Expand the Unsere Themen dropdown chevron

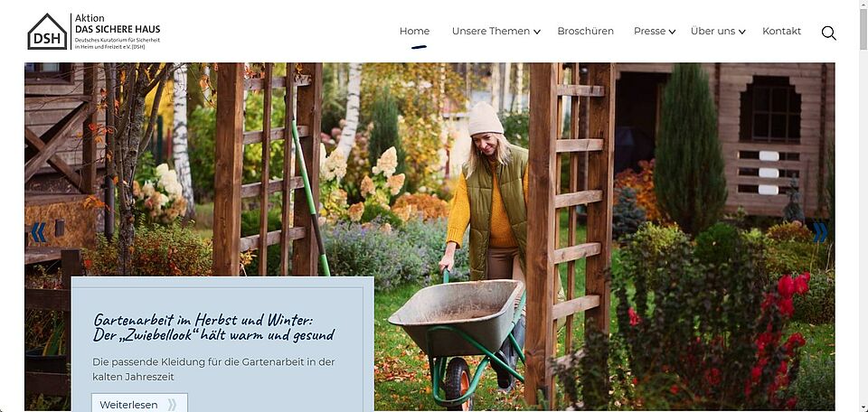[537, 33]
